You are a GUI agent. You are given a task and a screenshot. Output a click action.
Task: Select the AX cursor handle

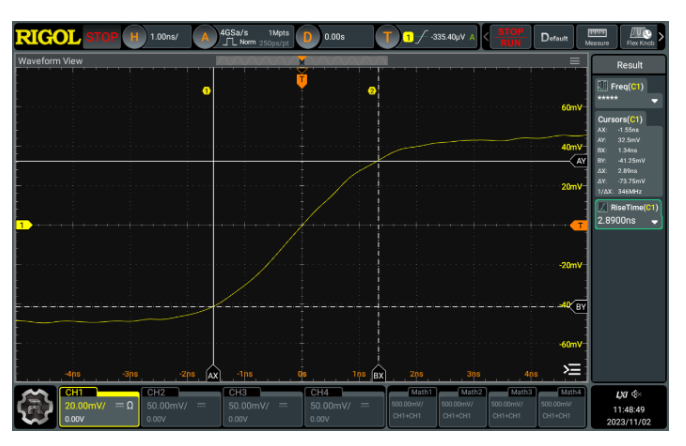click(x=213, y=374)
